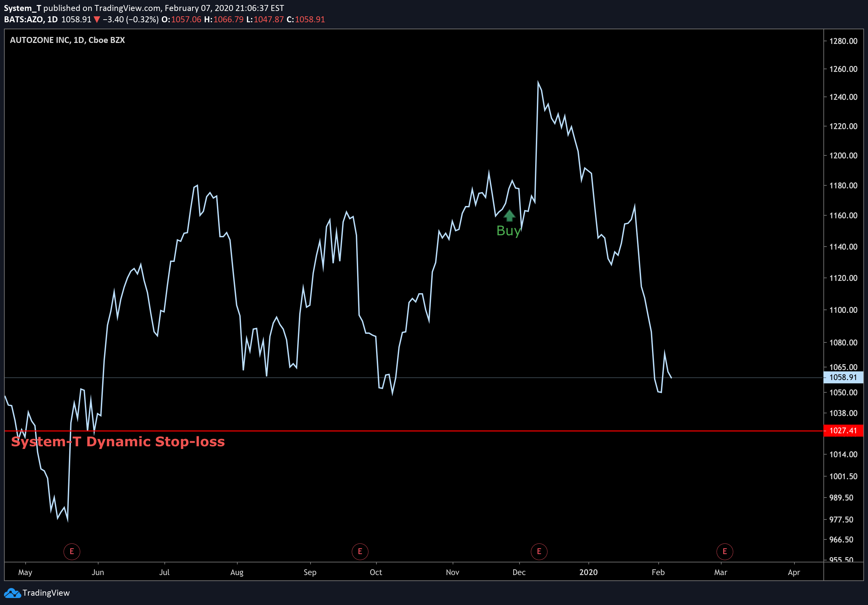
Task: Click the 1038.00 price axis label
Action: point(843,413)
